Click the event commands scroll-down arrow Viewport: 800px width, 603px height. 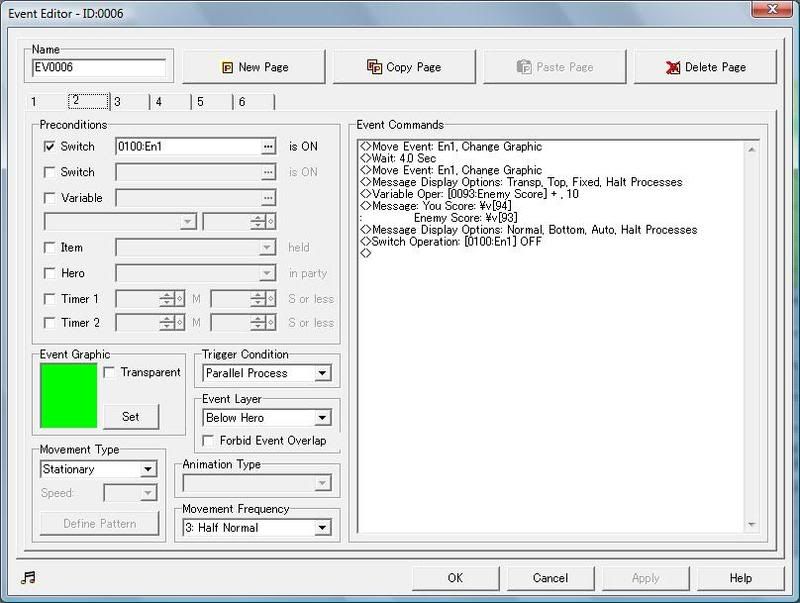coord(752,524)
